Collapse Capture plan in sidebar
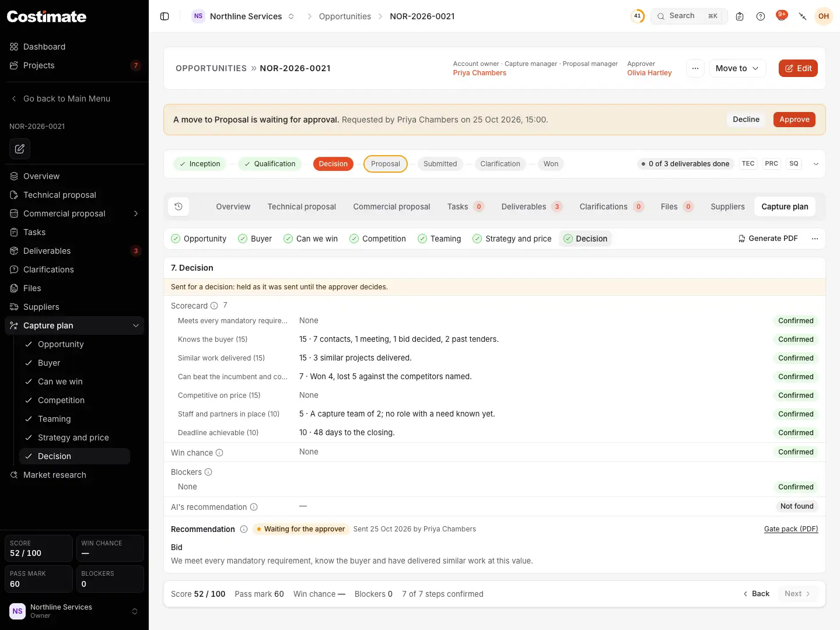This screenshot has width=840, height=630. 136,325
